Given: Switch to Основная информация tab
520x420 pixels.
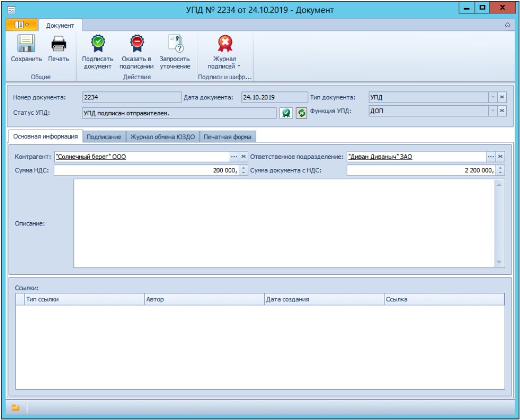Looking at the screenshot, I should (x=45, y=137).
